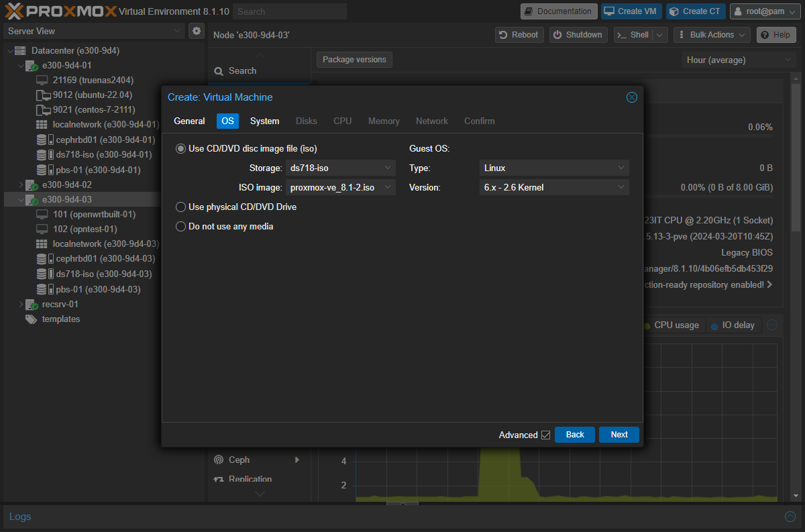Viewport: 805px width, 532px height.
Task: Close the Create Virtual Machine dialog
Action: (x=631, y=97)
